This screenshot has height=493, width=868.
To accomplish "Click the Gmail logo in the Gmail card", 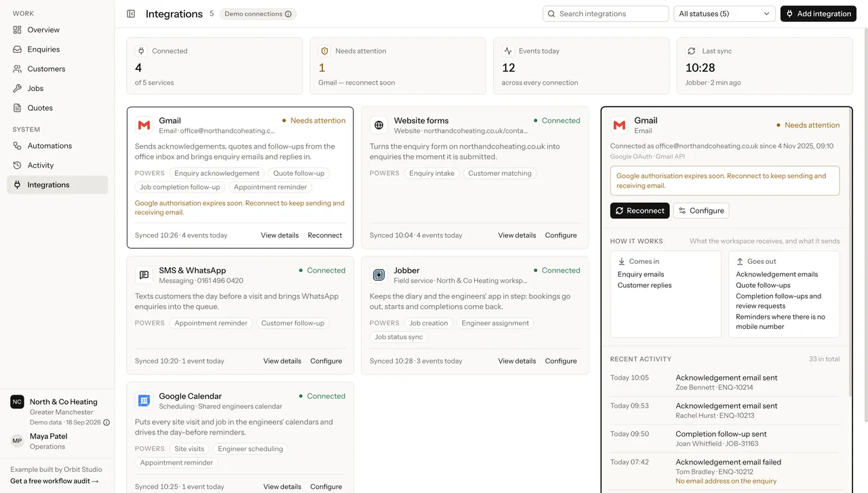I will tap(144, 125).
